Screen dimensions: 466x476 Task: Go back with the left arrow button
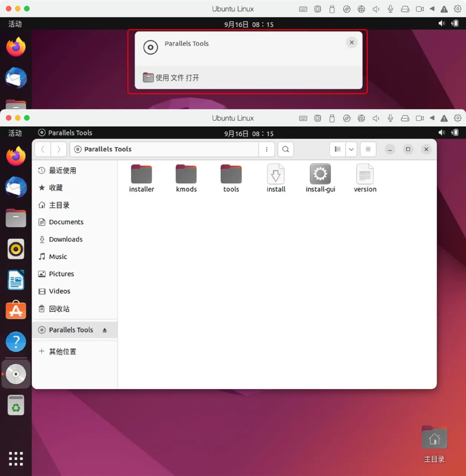click(43, 149)
